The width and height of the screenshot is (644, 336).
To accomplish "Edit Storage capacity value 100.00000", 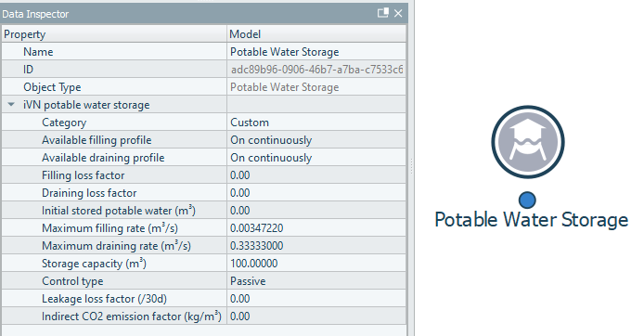I will (x=316, y=264).
